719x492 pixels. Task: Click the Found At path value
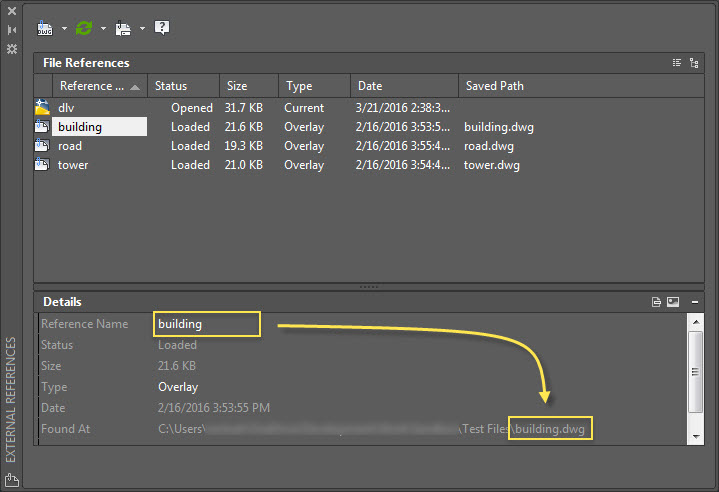pyautogui.click(x=371, y=429)
